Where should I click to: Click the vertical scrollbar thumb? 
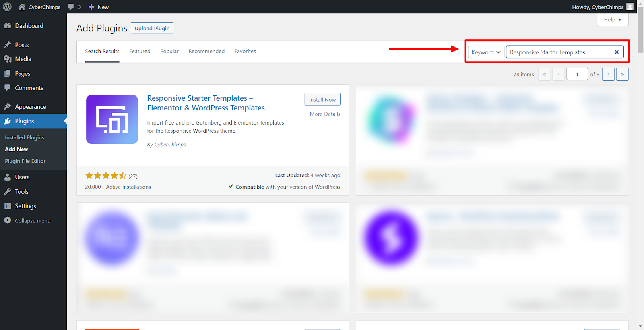click(x=640, y=30)
